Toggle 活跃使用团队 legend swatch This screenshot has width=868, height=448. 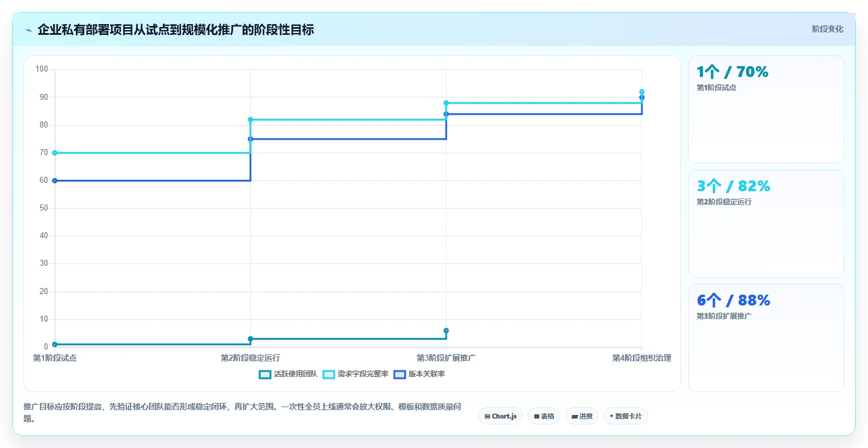click(265, 374)
